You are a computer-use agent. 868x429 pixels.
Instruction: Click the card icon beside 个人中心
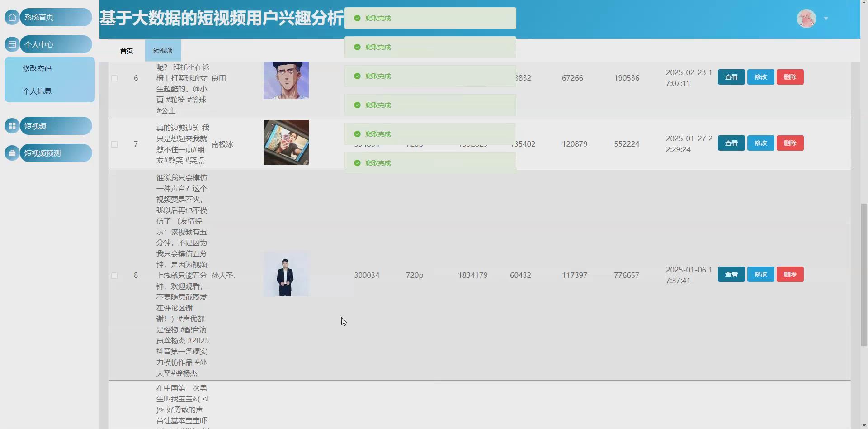tap(12, 44)
